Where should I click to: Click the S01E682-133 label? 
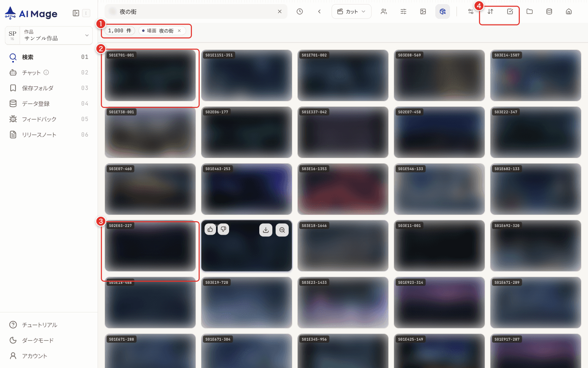coord(507,169)
